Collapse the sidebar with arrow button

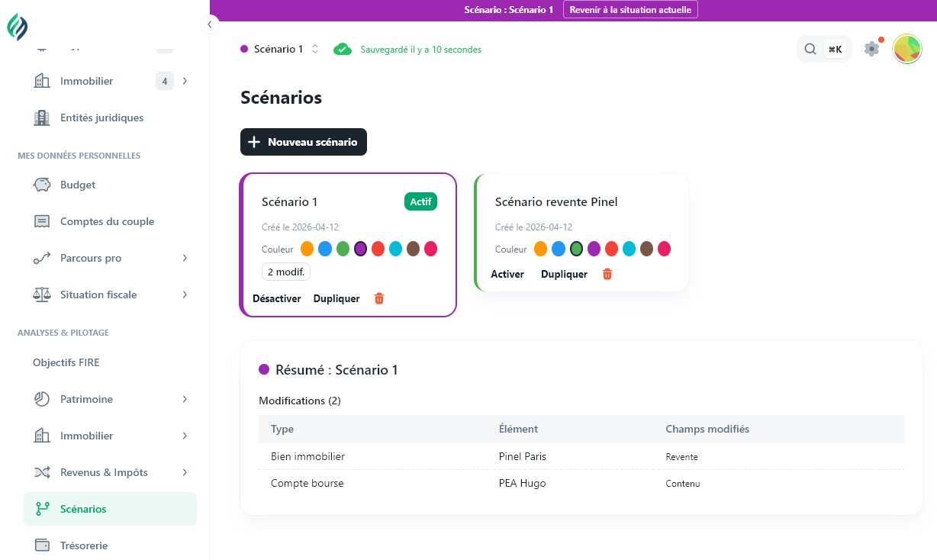[209, 24]
